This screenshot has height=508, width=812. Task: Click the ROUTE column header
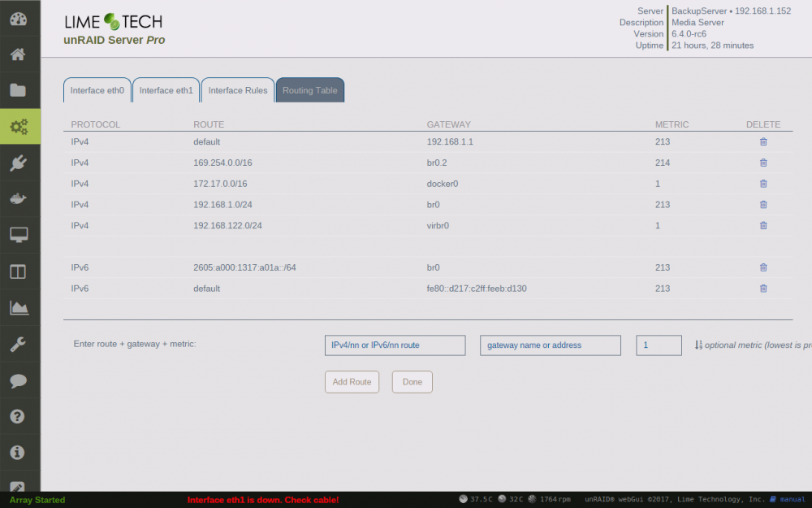pos(209,124)
